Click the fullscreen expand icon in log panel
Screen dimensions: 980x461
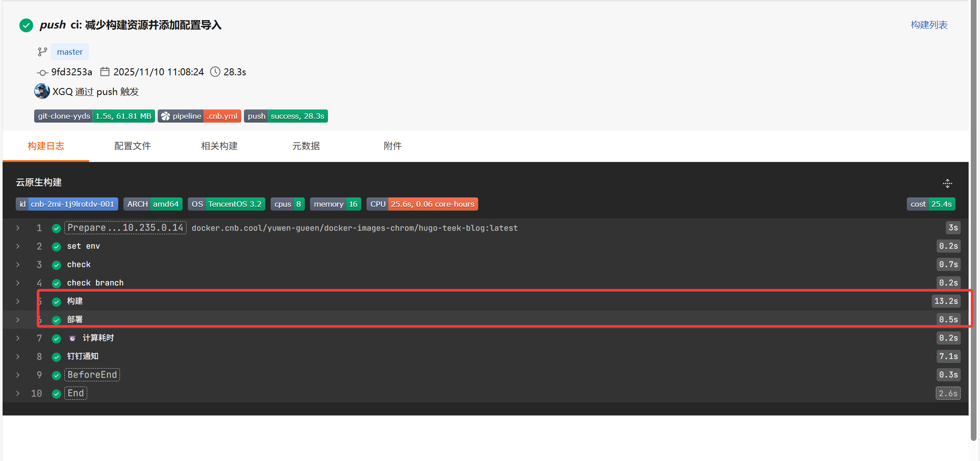(x=947, y=183)
